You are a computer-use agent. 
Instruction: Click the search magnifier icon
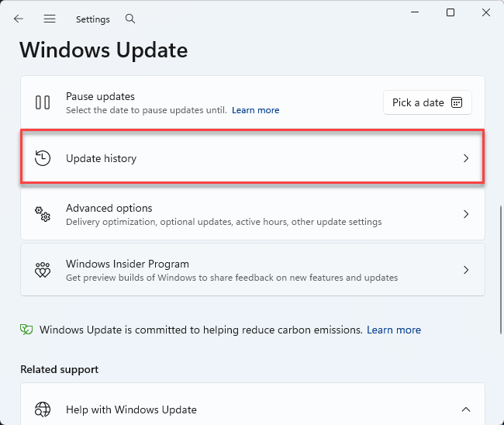(x=130, y=19)
